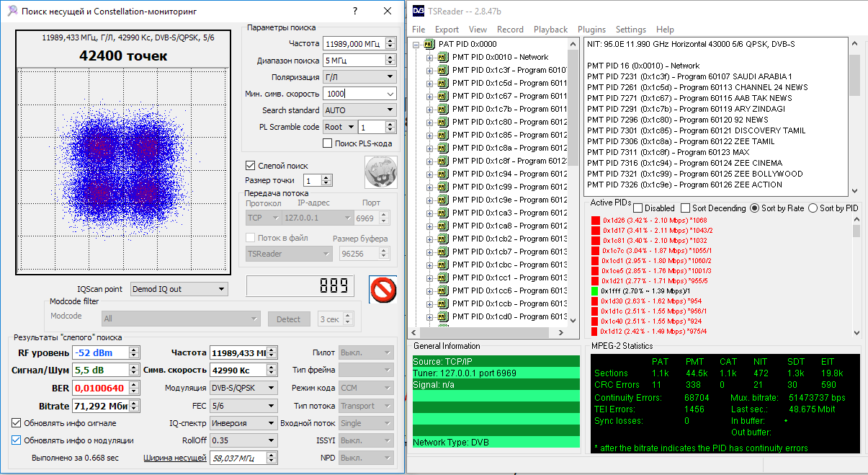The height and width of the screenshot is (475, 868).
Task: Open the Search standard AUTO dropdown
Action: [x=359, y=110]
